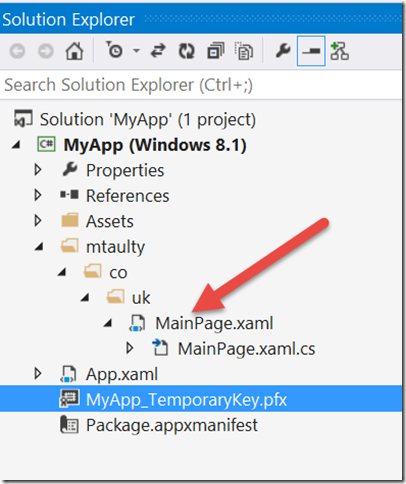Collapse the MyApp (Windows 8.1) project
The width and height of the screenshot is (406, 484).
tap(16, 145)
